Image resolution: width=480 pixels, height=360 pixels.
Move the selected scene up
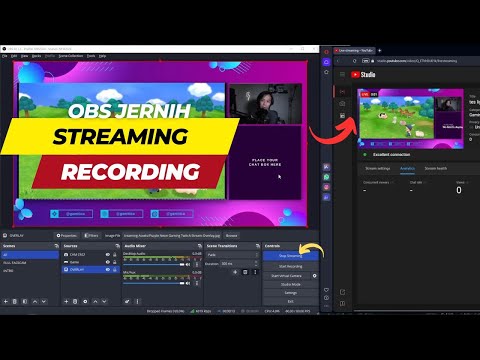[35, 301]
